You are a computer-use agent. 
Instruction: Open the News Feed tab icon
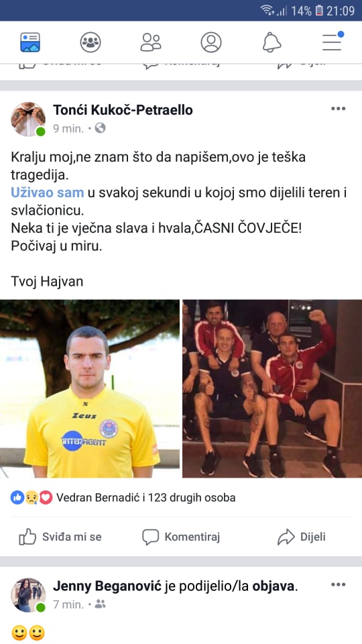point(30,42)
